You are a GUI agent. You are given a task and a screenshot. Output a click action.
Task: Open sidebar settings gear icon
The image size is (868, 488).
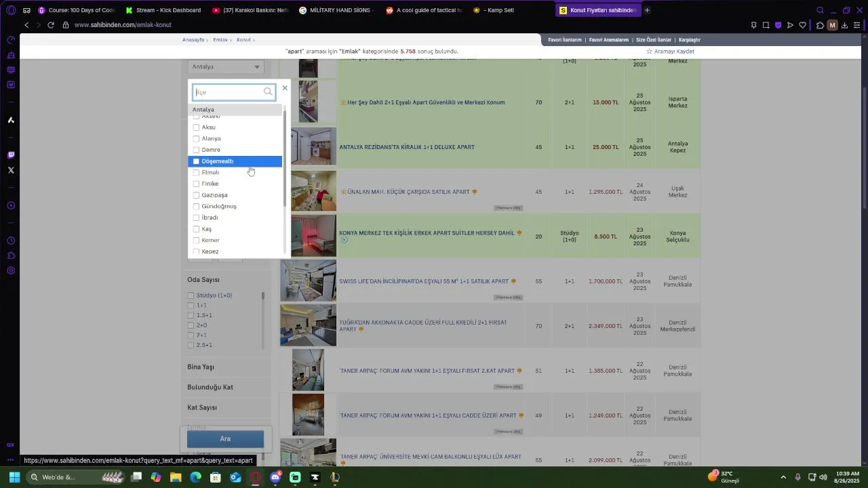(x=11, y=270)
